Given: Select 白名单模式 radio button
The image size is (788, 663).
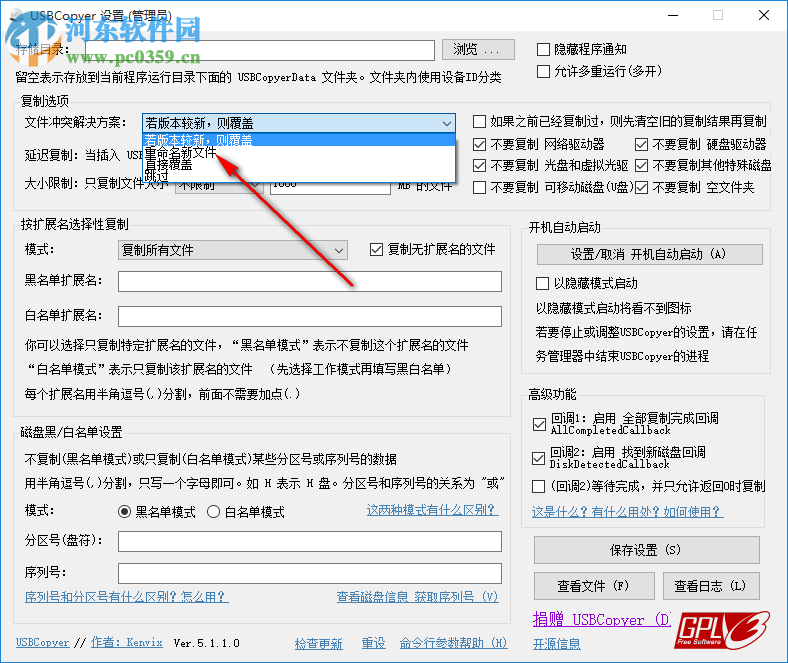Looking at the screenshot, I should 214,512.
